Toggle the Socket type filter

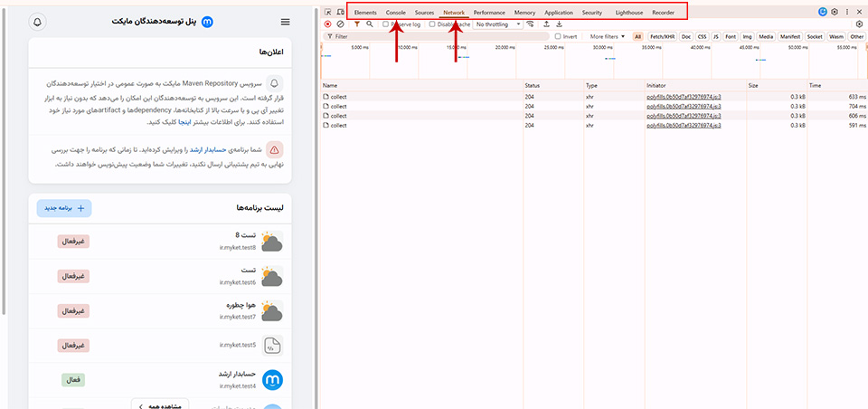coord(815,36)
